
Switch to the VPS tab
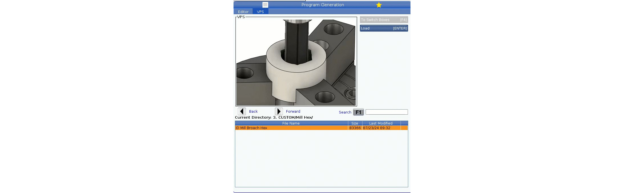pos(260,12)
